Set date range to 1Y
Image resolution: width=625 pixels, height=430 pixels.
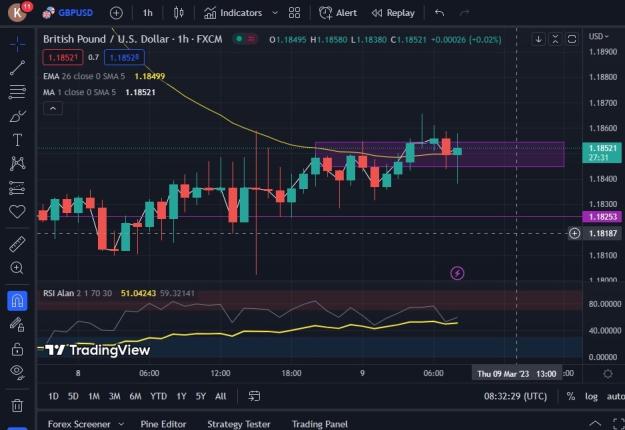[181, 396]
